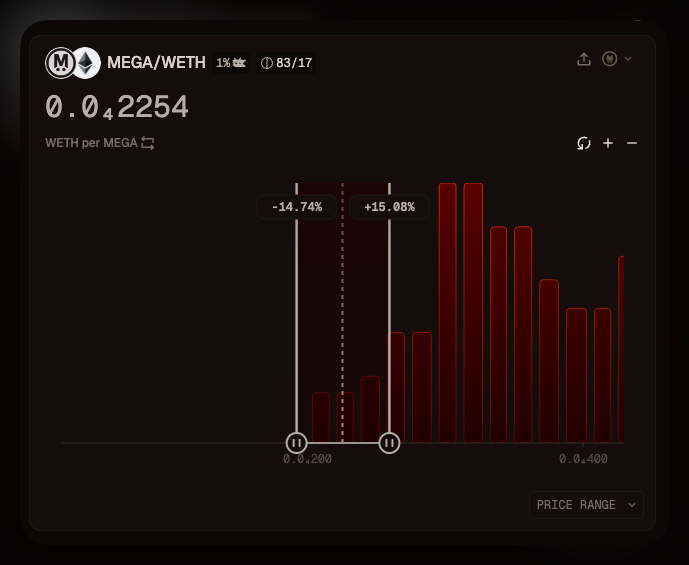Open the MEGA token selector dropdown
This screenshot has width=689, height=565.
pyautogui.click(x=617, y=59)
